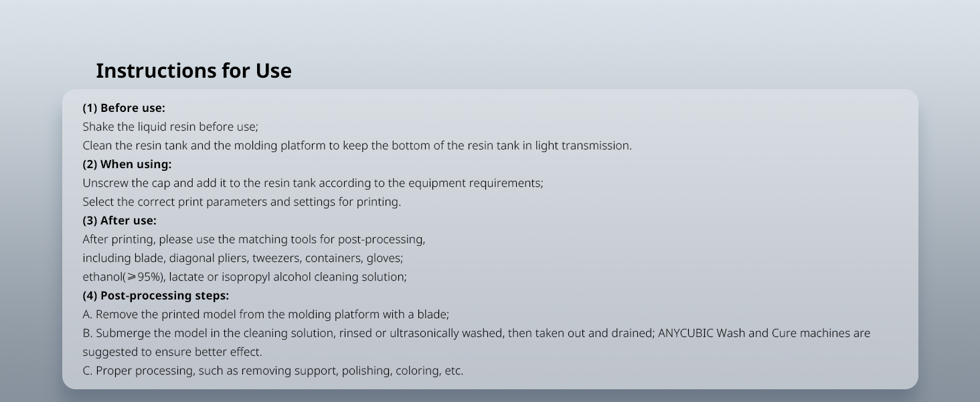
Task: Click the "ethanol(≥95%)" text
Action: click(123, 277)
